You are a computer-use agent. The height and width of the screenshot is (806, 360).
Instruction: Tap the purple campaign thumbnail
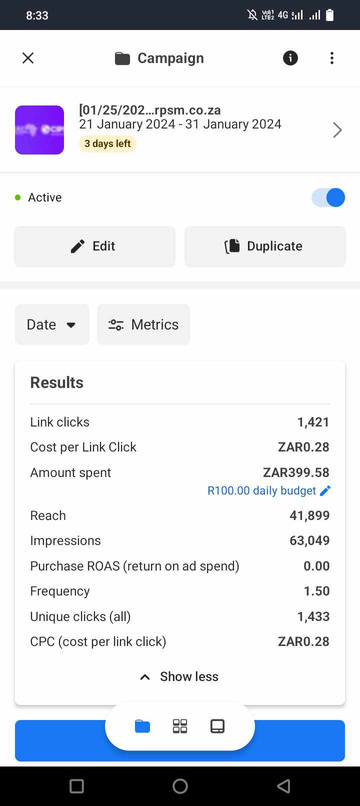point(40,130)
